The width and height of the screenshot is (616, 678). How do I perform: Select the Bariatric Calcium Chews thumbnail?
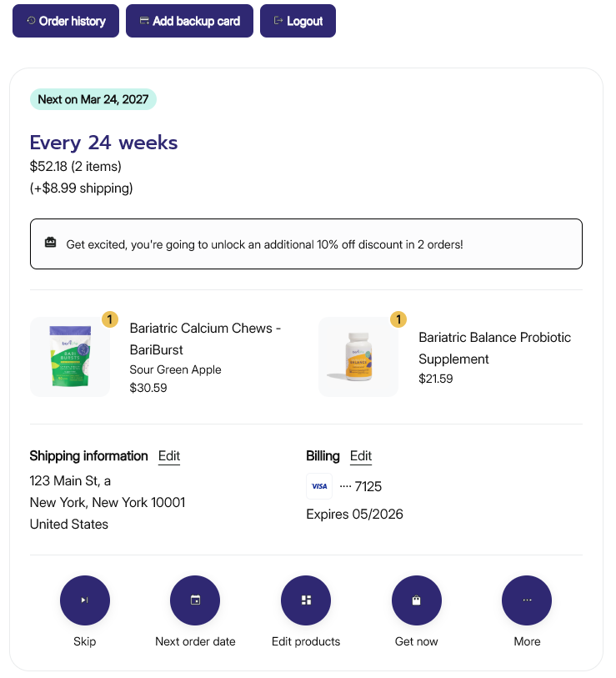(70, 357)
